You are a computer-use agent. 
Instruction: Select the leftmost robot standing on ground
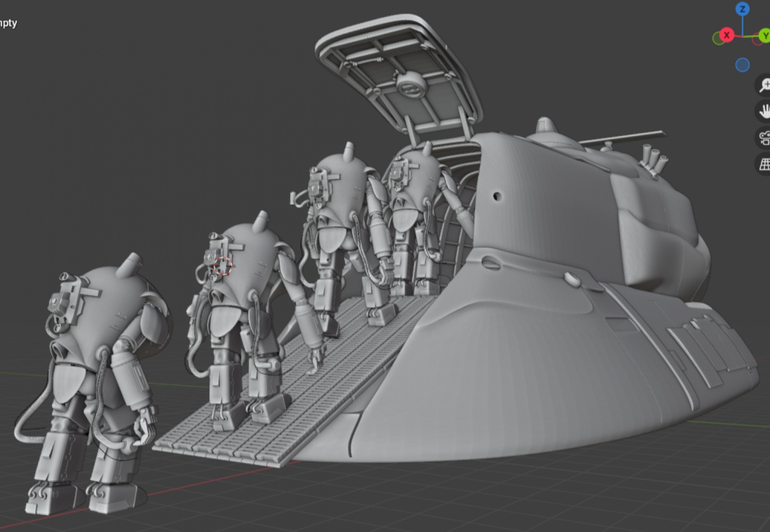click(91, 366)
